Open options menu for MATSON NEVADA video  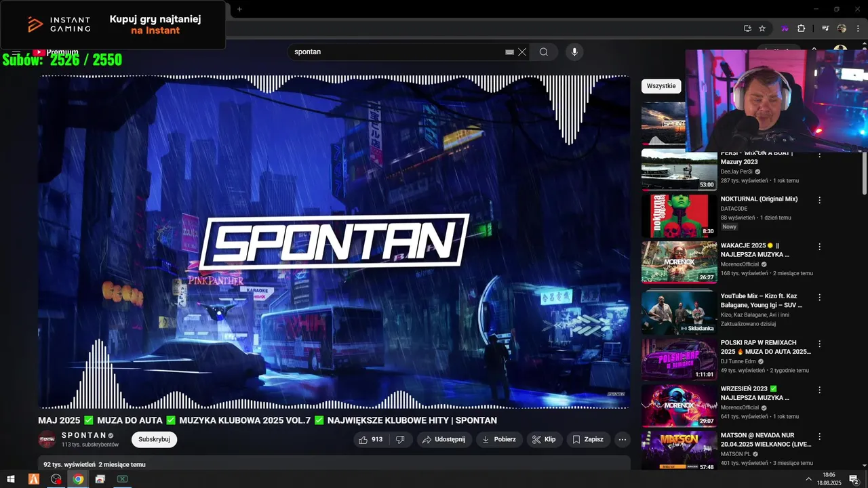[x=819, y=436]
